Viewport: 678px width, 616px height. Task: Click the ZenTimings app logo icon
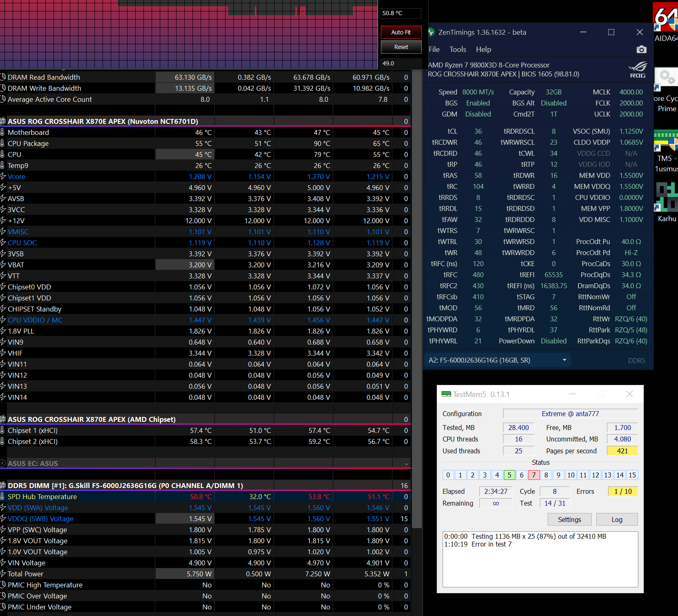431,32
